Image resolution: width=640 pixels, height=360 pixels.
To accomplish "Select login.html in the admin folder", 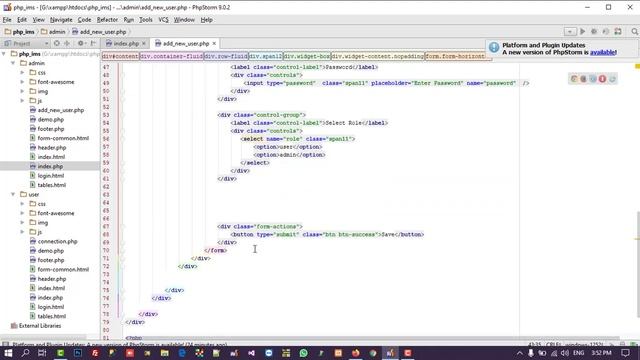I will (x=47, y=176).
